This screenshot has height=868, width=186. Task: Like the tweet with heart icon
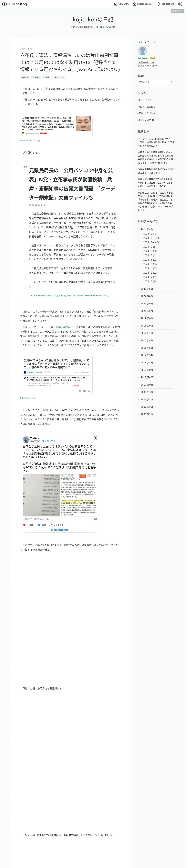coord(24,525)
